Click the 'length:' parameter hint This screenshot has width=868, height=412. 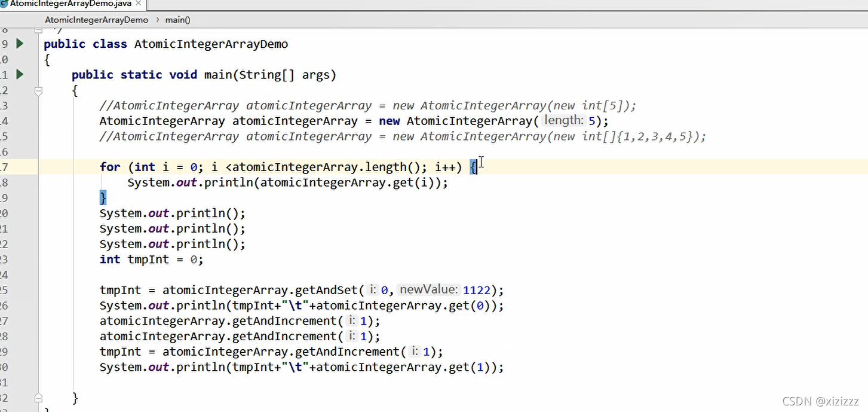click(564, 121)
